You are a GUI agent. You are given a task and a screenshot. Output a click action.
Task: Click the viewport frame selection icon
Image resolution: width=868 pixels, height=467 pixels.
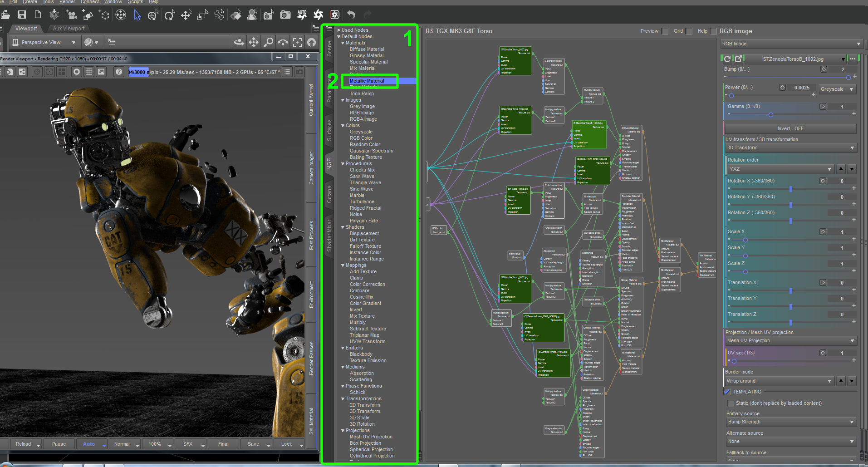click(x=297, y=42)
